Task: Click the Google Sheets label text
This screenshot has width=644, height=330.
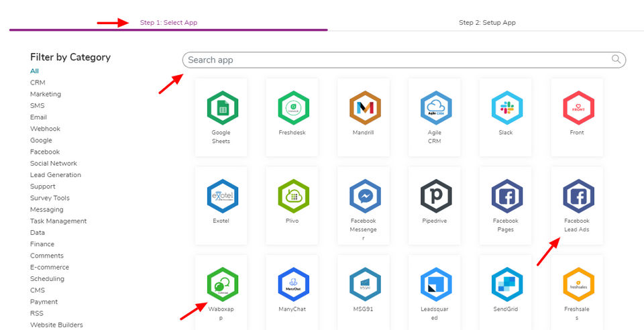Action: [x=221, y=137]
